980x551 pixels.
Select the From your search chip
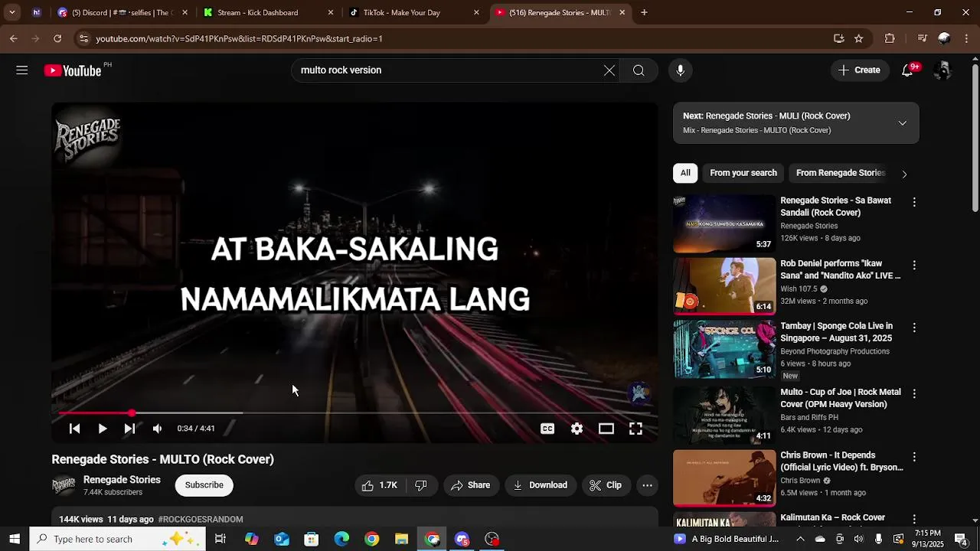(x=743, y=173)
